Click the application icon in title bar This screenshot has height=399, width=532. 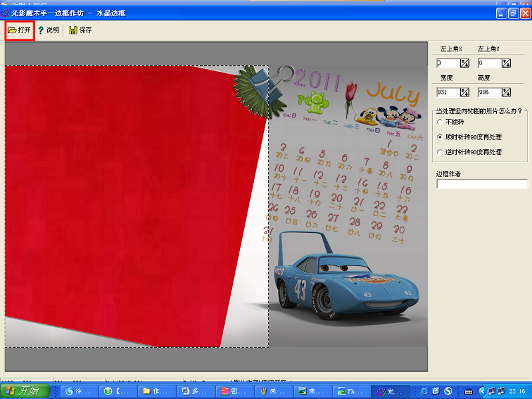(5, 13)
